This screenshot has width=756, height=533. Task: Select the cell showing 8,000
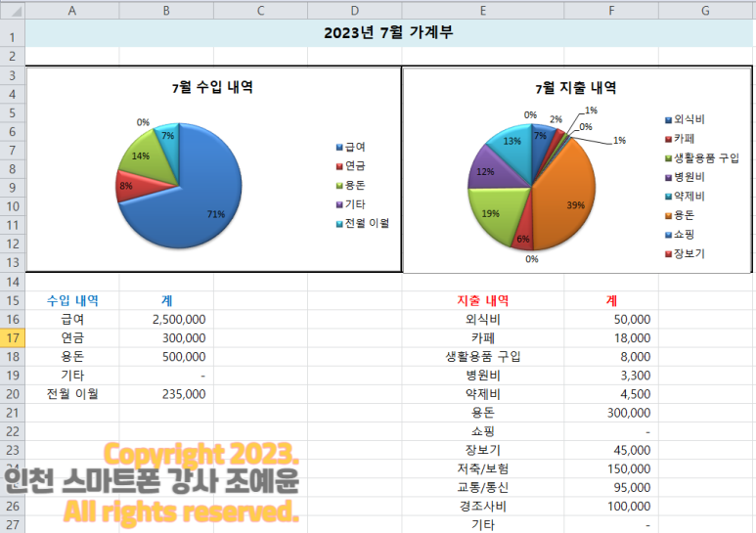[611, 357]
